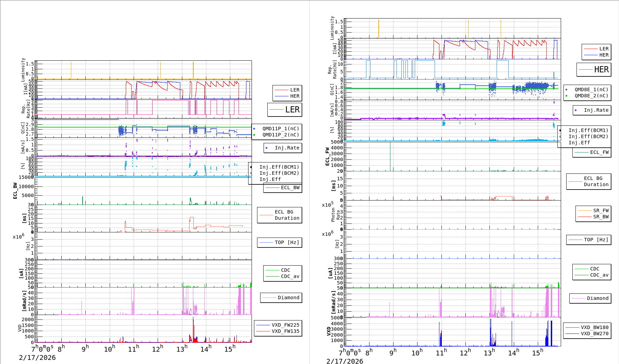Select the VXD_BW180 legend entry
The image size is (619, 364).
594,327
